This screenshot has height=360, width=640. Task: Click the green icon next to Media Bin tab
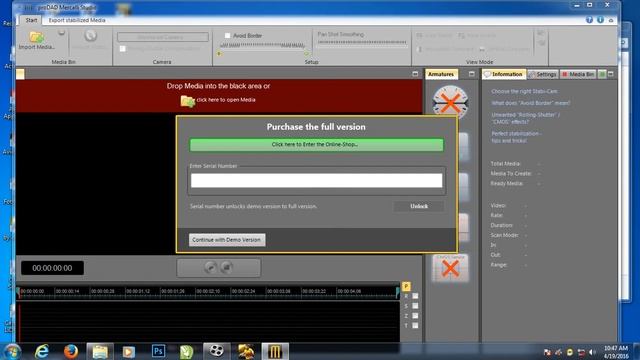(602, 74)
